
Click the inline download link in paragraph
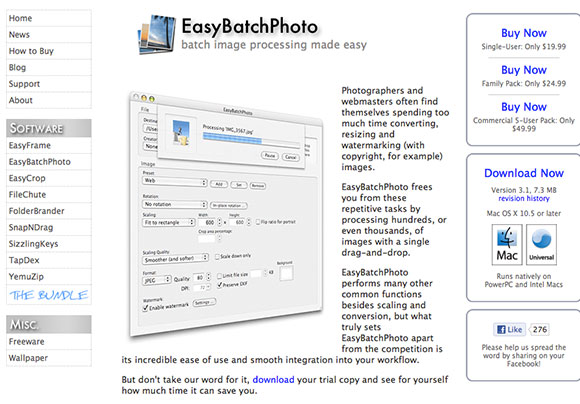tap(273, 380)
